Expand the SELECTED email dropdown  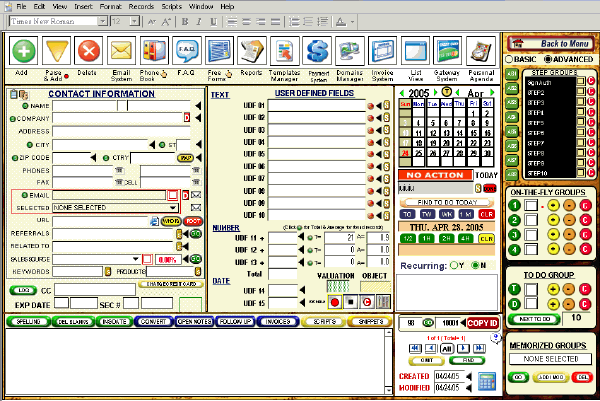174,208
